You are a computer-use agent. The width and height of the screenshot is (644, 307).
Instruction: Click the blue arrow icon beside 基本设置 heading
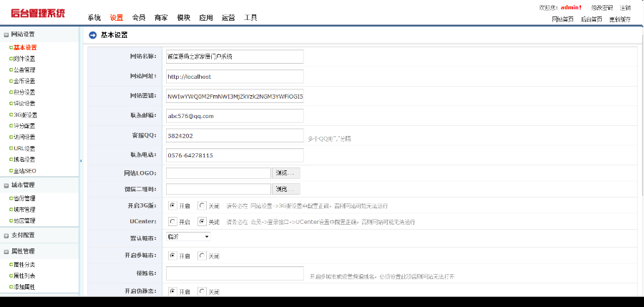(x=92, y=35)
